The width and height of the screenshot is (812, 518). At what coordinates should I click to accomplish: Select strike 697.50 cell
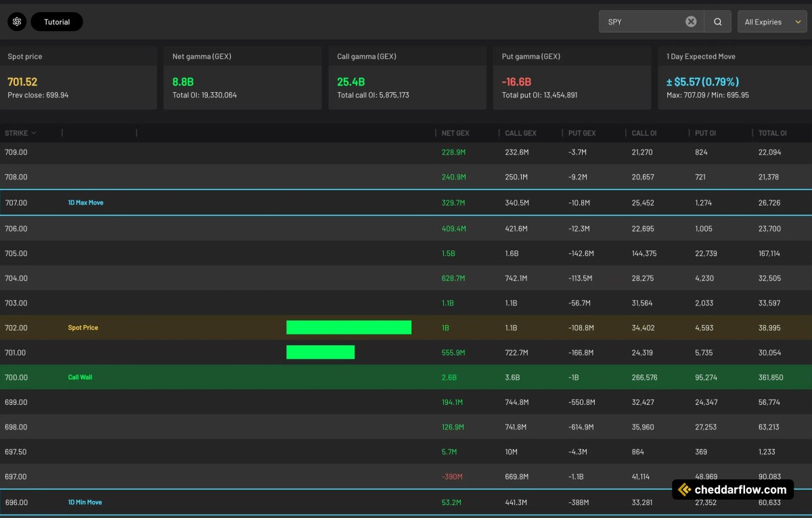point(16,452)
